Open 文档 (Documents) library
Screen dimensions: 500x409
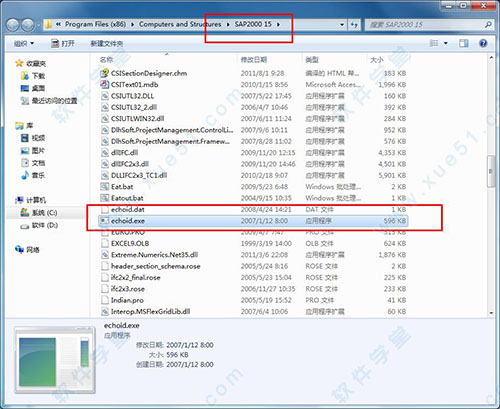pyautogui.click(x=33, y=163)
